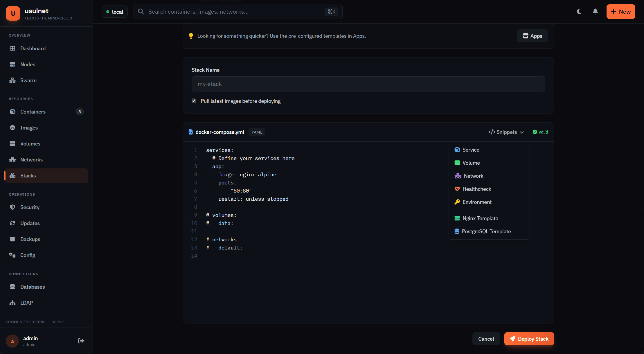Image resolution: width=644 pixels, height=354 pixels.
Task: Click the Stack Name input field
Action: 368,84
